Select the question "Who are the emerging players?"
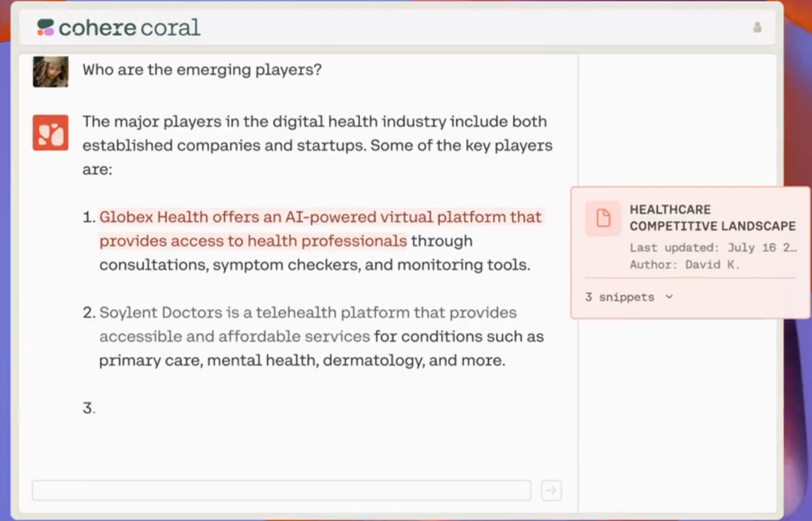Screen dimensions: 812x521 (202, 69)
